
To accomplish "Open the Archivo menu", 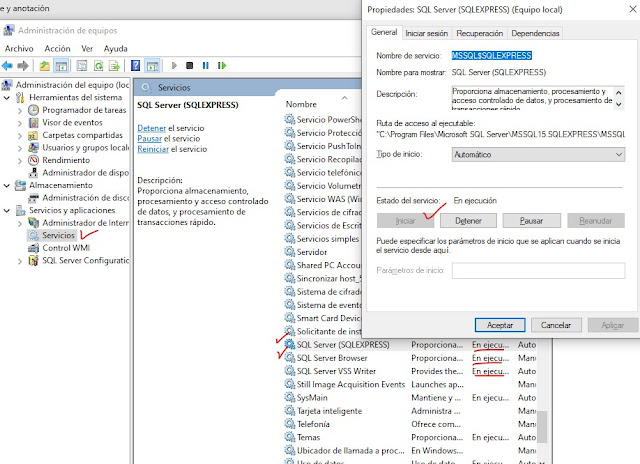I will click(19, 49).
